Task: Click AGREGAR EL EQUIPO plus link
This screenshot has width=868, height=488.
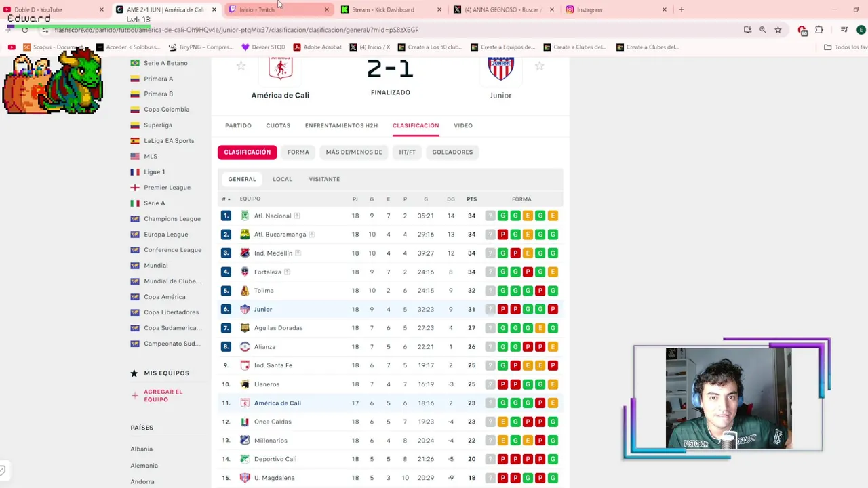Action: point(157,396)
